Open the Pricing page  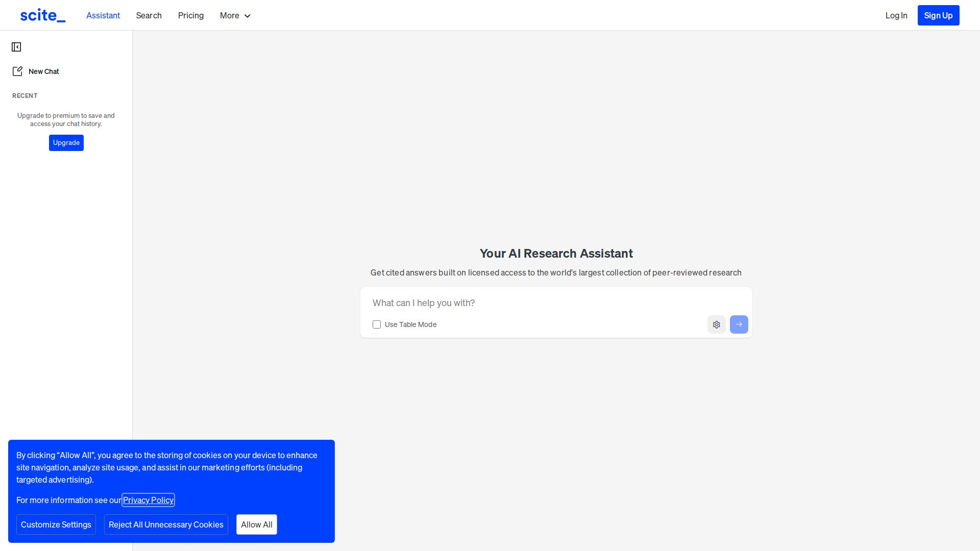pyautogui.click(x=191, y=15)
